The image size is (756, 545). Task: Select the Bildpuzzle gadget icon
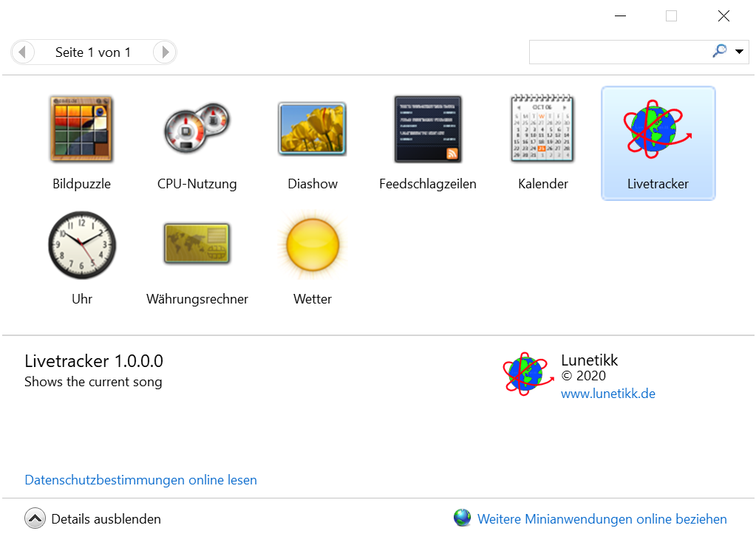pyautogui.click(x=81, y=128)
